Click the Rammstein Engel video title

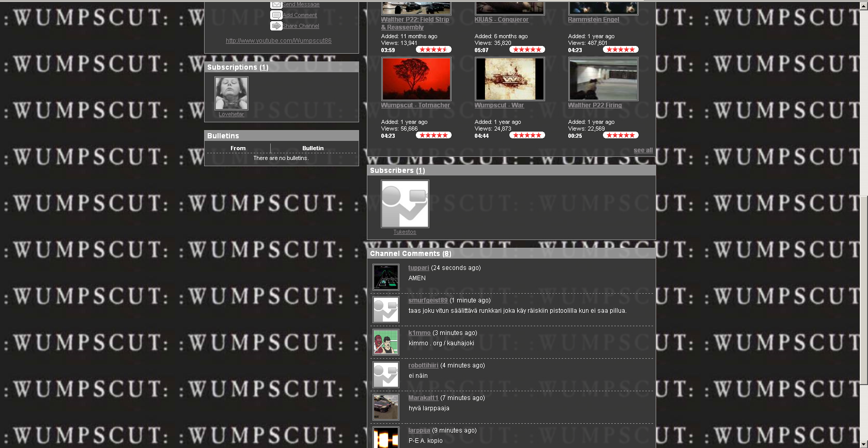pyautogui.click(x=593, y=20)
